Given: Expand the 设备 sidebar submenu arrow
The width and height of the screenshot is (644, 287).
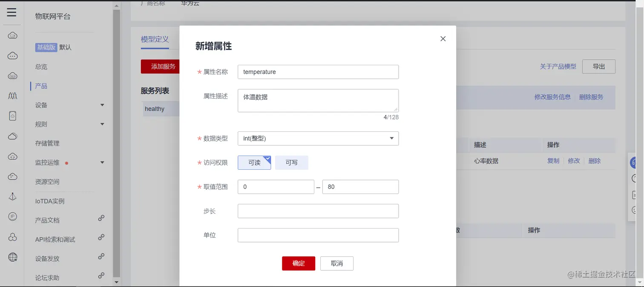Looking at the screenshot, I should tap(102, 105).
